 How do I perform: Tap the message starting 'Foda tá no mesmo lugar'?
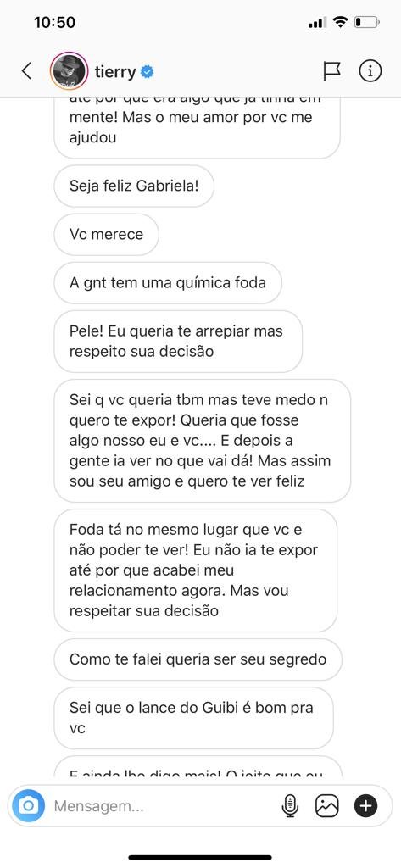[x=196, y=570]
